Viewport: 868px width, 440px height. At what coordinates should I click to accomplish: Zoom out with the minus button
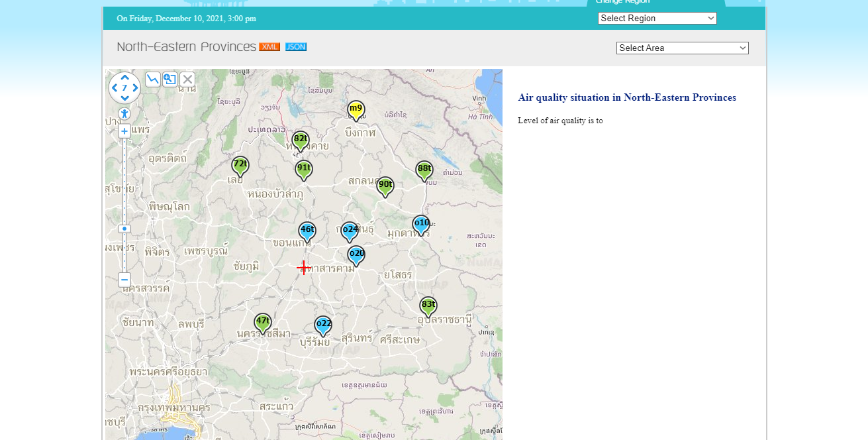124,280
